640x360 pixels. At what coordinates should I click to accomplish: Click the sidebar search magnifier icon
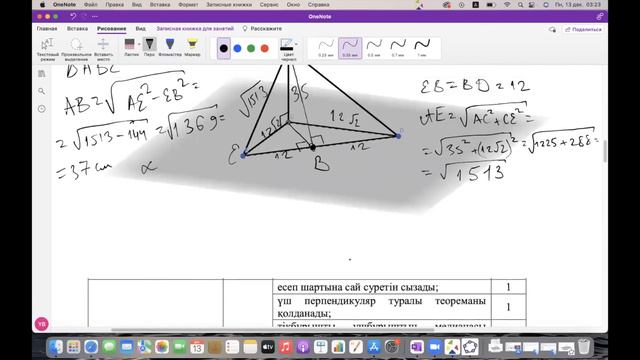coord(42,91)
